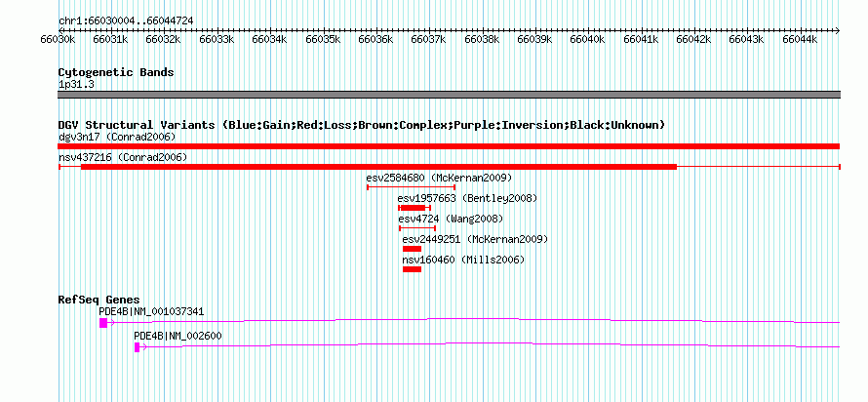Click the Cytogenetic Bands track title

click(x=116, y=72)
